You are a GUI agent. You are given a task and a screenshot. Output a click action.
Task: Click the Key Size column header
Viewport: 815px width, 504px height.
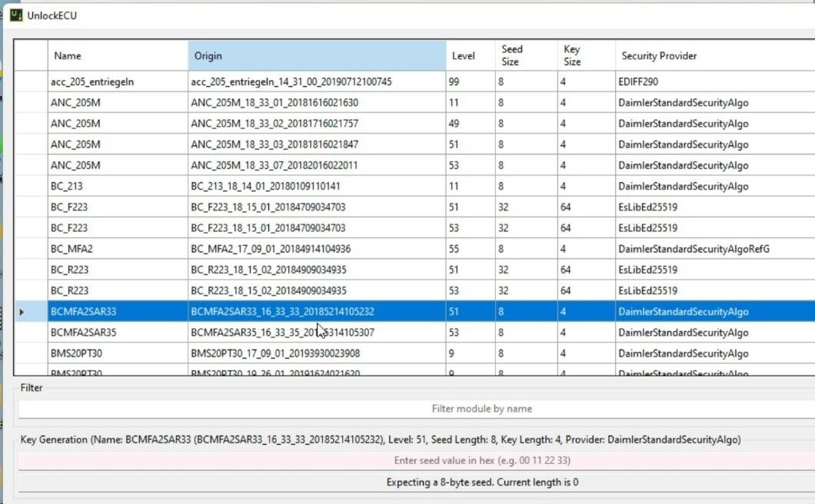[586, 56]
